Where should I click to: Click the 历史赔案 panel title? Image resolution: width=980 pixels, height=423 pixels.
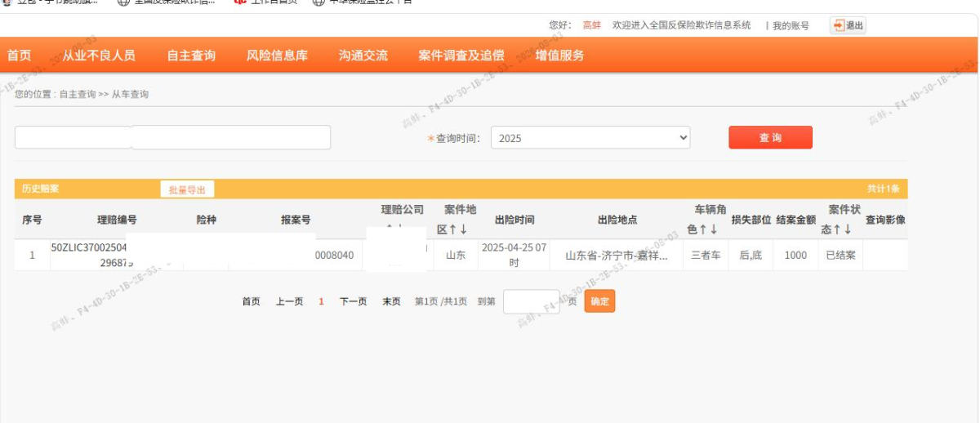[41, 189]
